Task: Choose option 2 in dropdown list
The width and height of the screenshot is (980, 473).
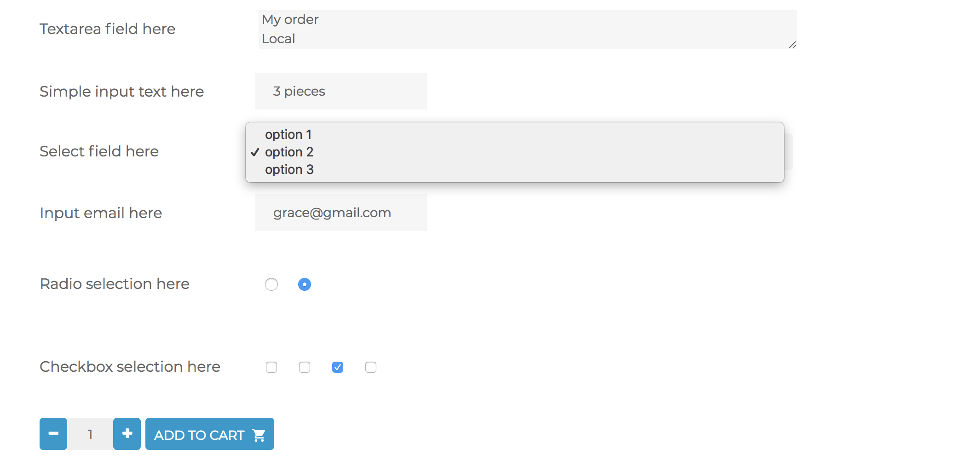Action: tap(514, 152)
